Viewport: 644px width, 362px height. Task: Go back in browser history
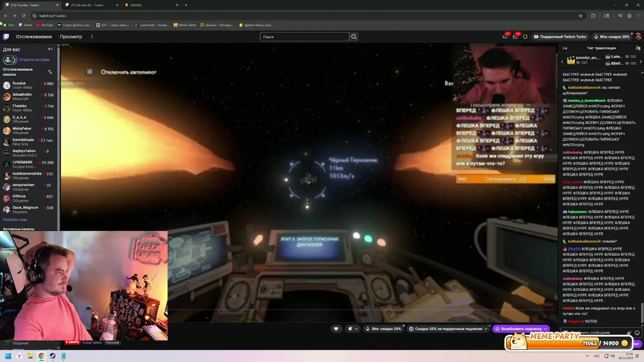[6, 16]
